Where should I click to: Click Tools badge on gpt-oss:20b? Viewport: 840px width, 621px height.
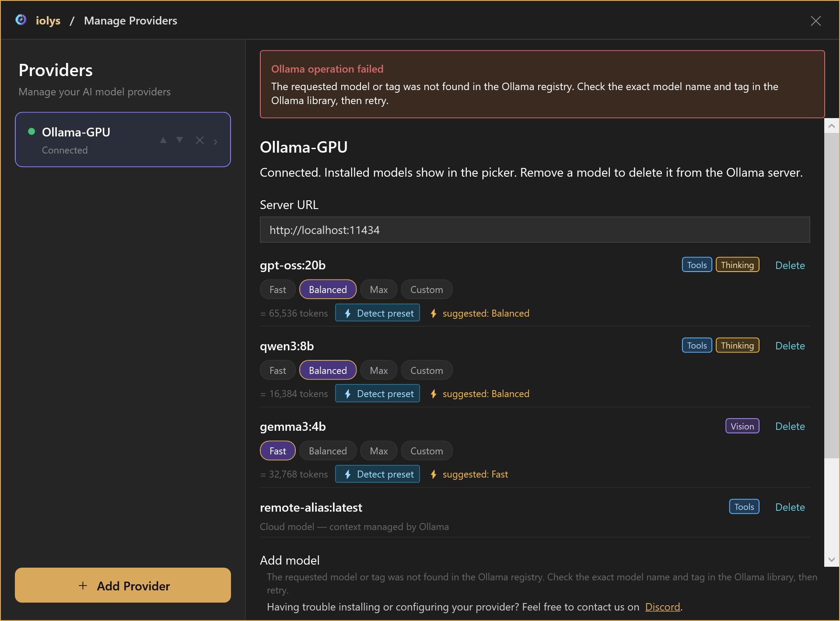coord(697,265)
